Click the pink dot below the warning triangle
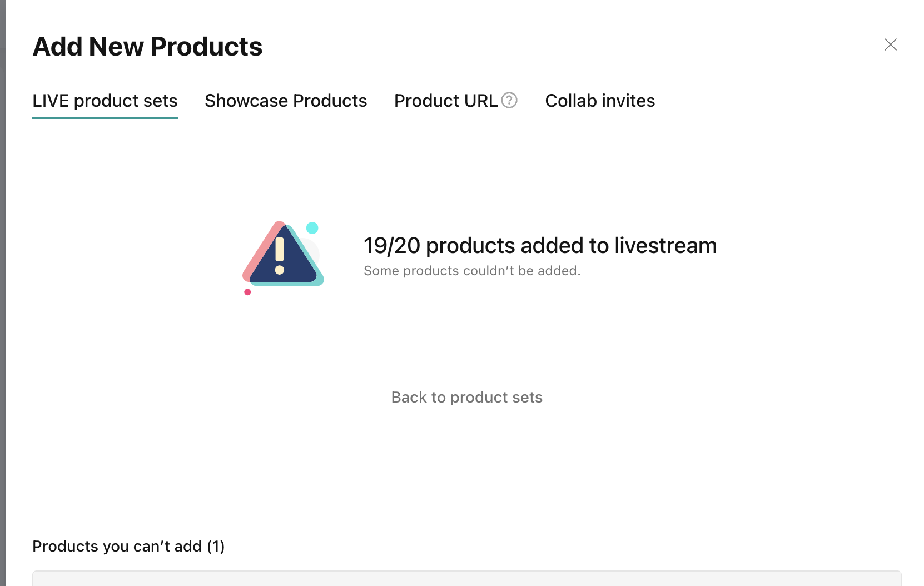Screen dimensions: 924x586 click(247, 292)
